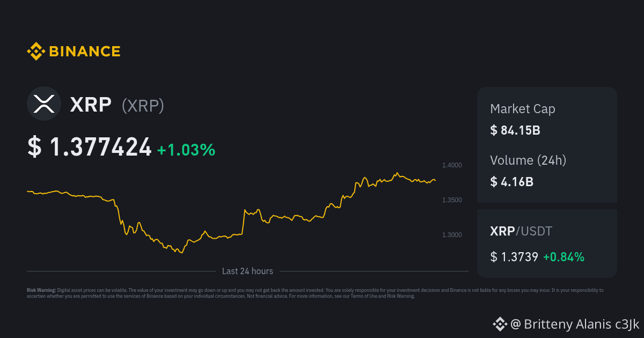Select the (XRP) ticker symbol
Image resolution: width=644 pixels, height=338 pixels.
(143, 106)
